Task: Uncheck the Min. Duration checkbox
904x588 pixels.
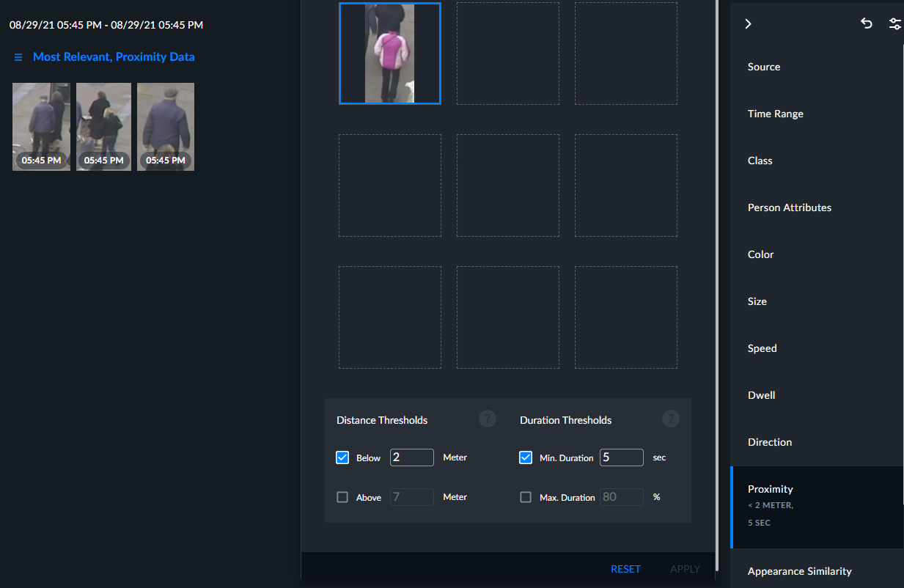Action: [526, 457]
